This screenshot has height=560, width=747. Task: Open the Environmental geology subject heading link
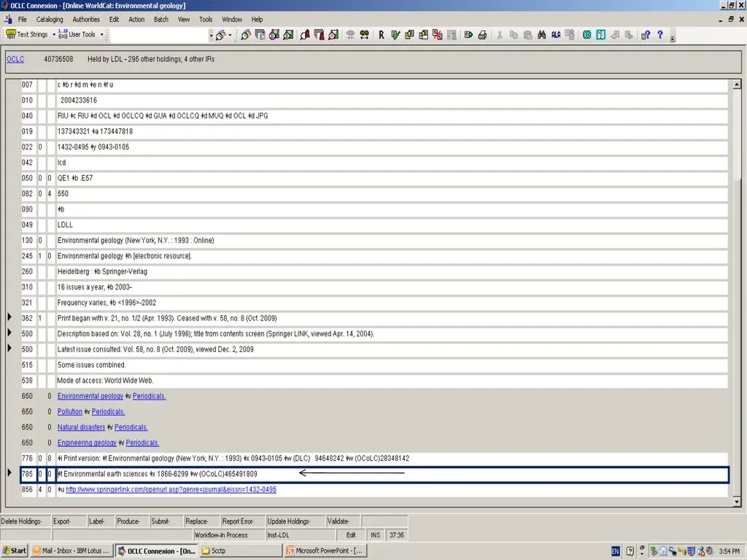point(90,396)
